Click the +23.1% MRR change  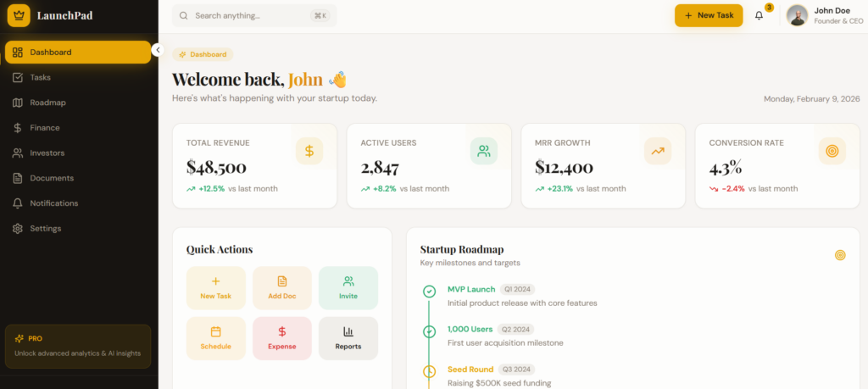pyautogui.click(x=559, y=189)
